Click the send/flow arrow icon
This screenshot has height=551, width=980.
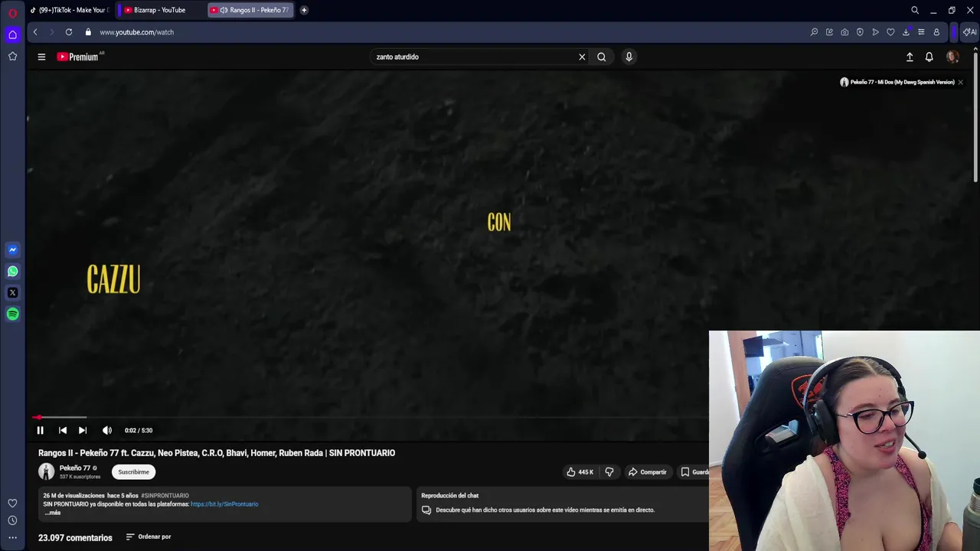click(x=875, y=32)
